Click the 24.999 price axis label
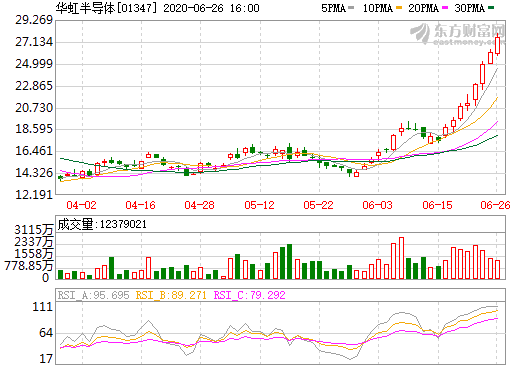520x365 pixels. [34, 64]
